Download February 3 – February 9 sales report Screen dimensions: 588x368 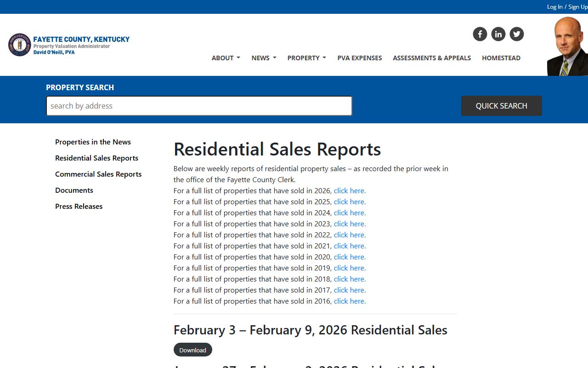(193, 350)
